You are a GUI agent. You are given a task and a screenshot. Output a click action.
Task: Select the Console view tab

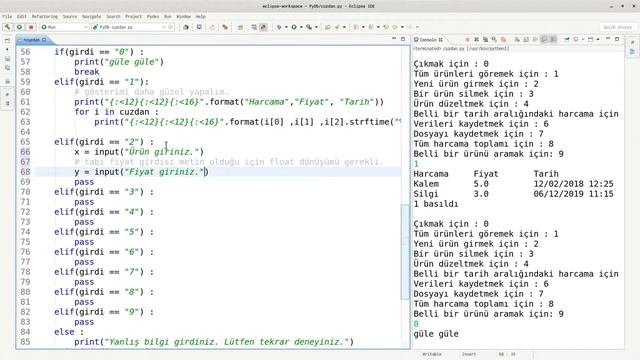click(x=428, y=40)
